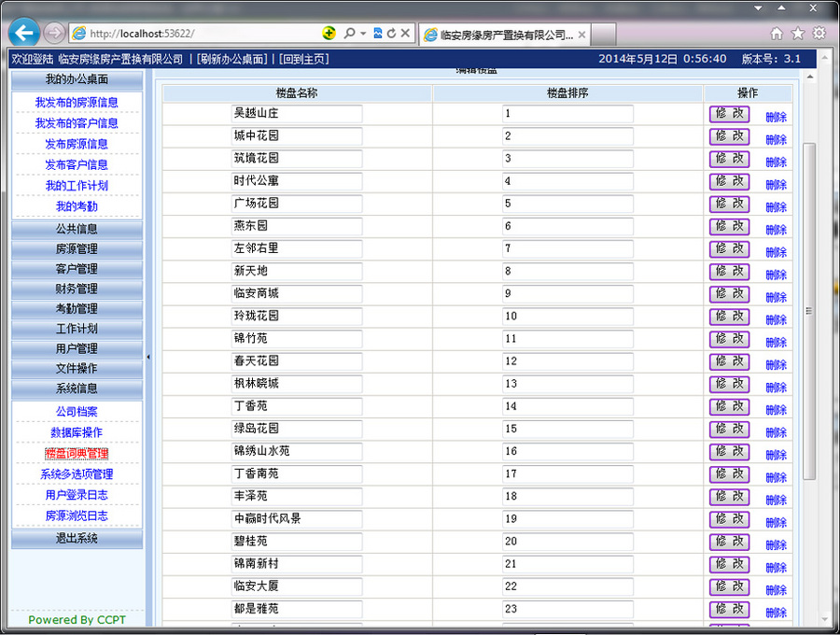Click the inner page vertical scrollbar thumb
The image size is (840, 635).
[809, 311]
